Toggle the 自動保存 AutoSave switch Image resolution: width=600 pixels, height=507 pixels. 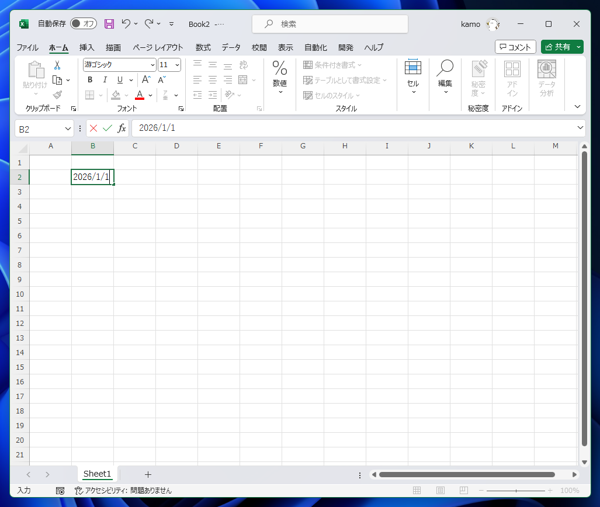pos(83,24)
